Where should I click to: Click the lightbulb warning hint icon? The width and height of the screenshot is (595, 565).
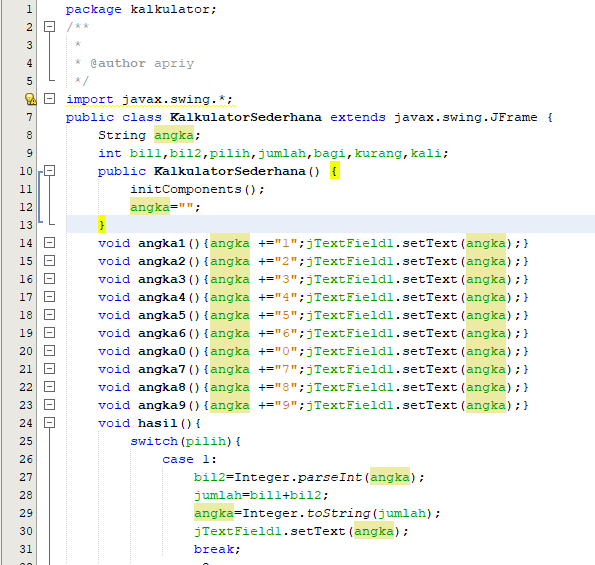(x=30, y=99)
